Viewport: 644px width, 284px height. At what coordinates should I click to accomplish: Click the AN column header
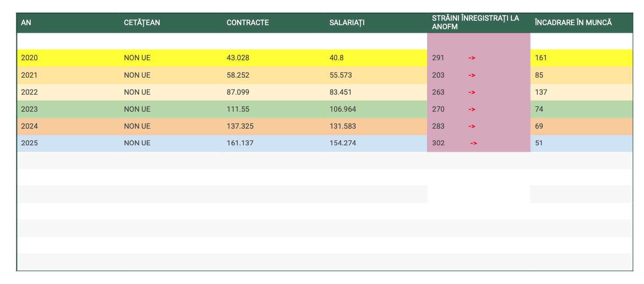coord(26,23)
